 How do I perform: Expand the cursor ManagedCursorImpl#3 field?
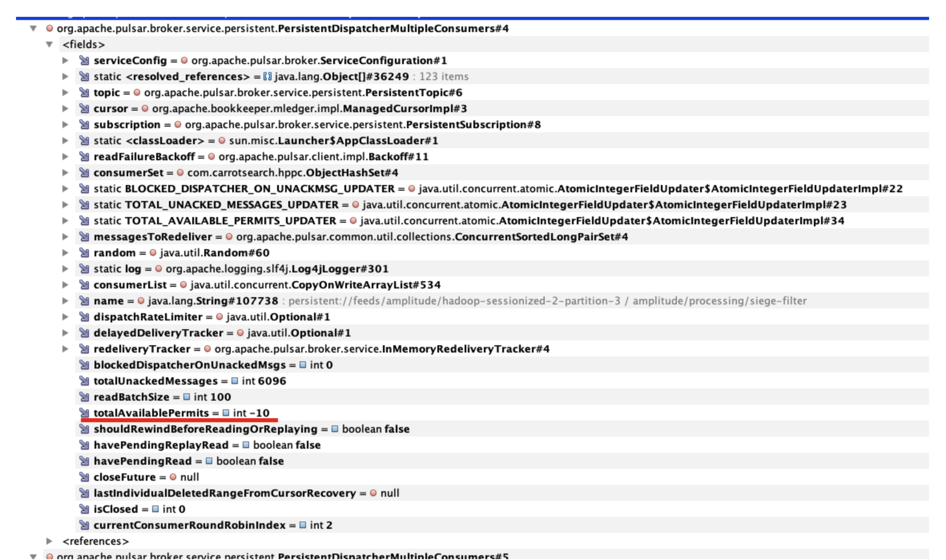65,109
